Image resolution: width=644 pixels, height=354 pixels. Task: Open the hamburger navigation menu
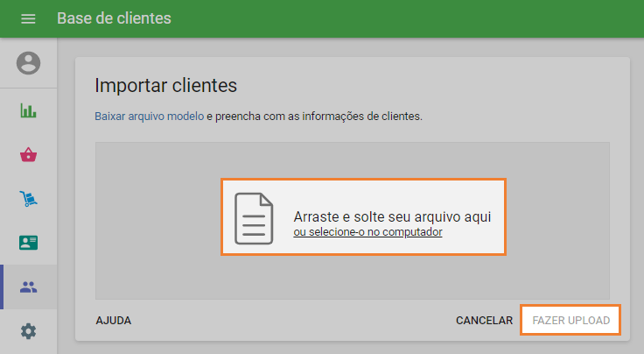point(28,18)
